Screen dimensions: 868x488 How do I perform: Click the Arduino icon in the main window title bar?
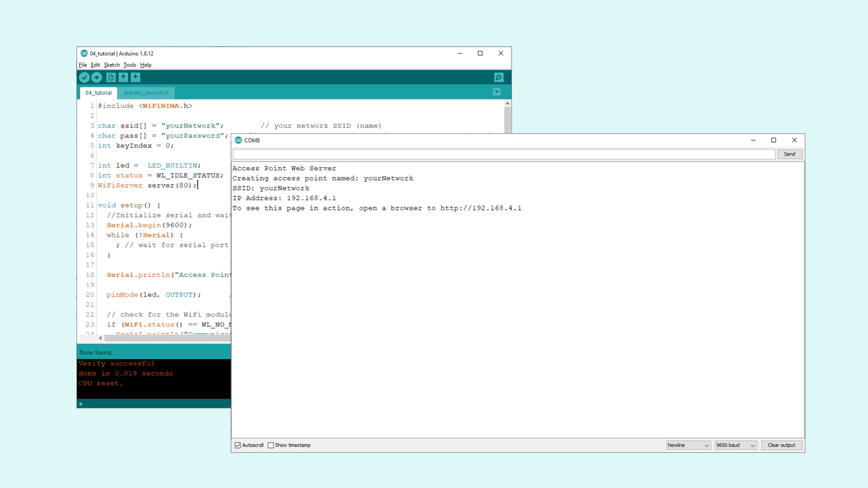click(85, 53)
